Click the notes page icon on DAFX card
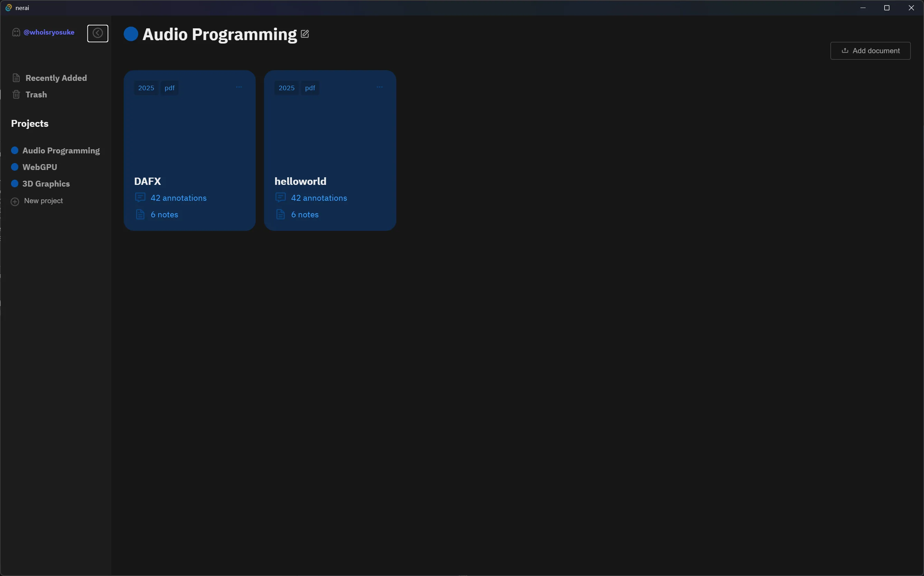Screen dimensions: 924x576 [140, 214]
